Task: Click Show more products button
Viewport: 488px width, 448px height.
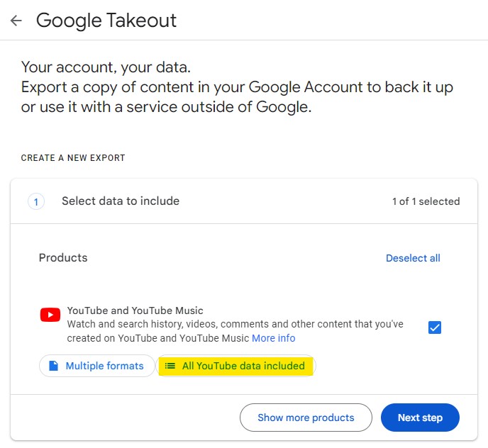Action: (306, 418)
